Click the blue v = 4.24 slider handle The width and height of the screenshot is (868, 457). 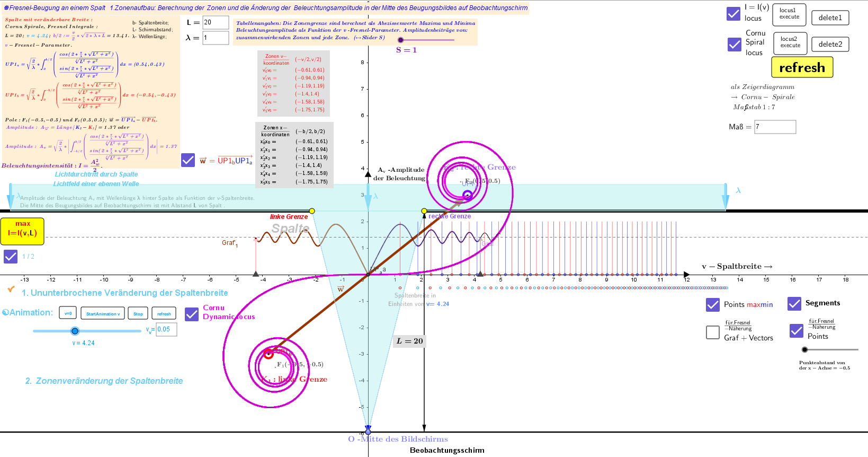(75, 331)
